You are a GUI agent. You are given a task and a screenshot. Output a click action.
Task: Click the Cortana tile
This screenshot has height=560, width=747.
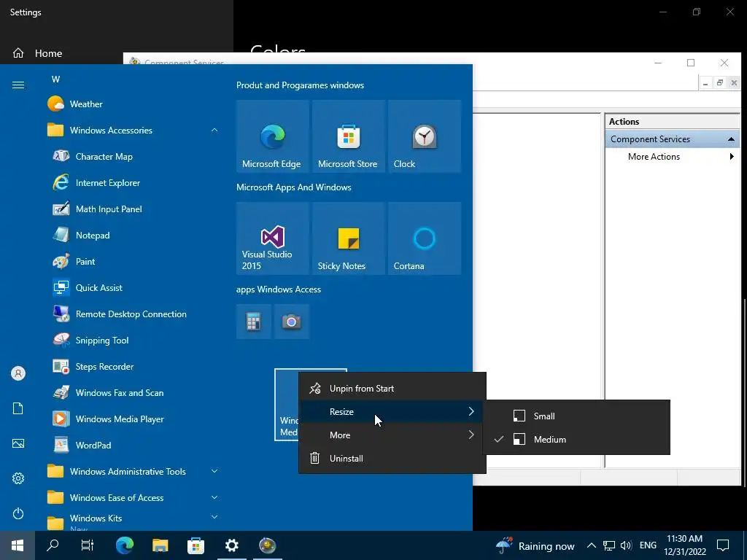(x=425, y=238)
